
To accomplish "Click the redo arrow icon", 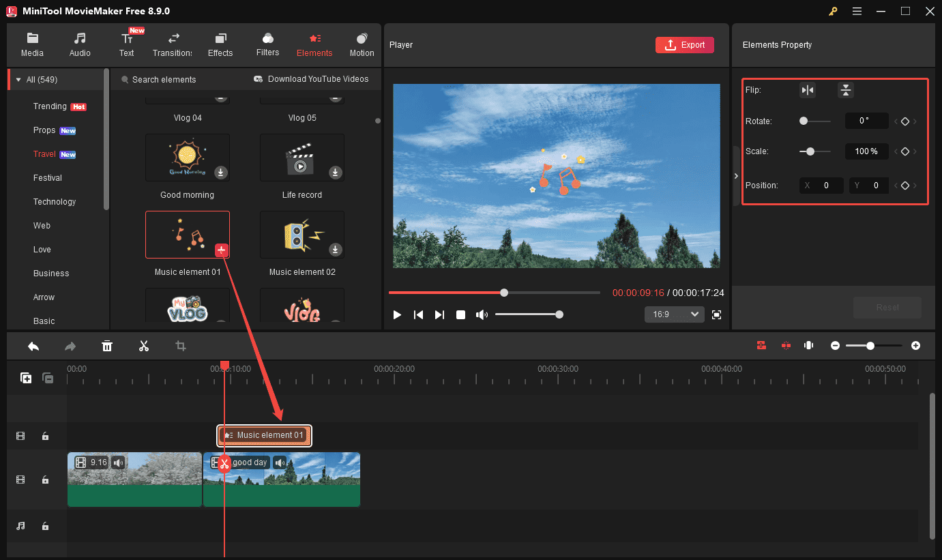I will pyautogui.click(x=70, y=347).
